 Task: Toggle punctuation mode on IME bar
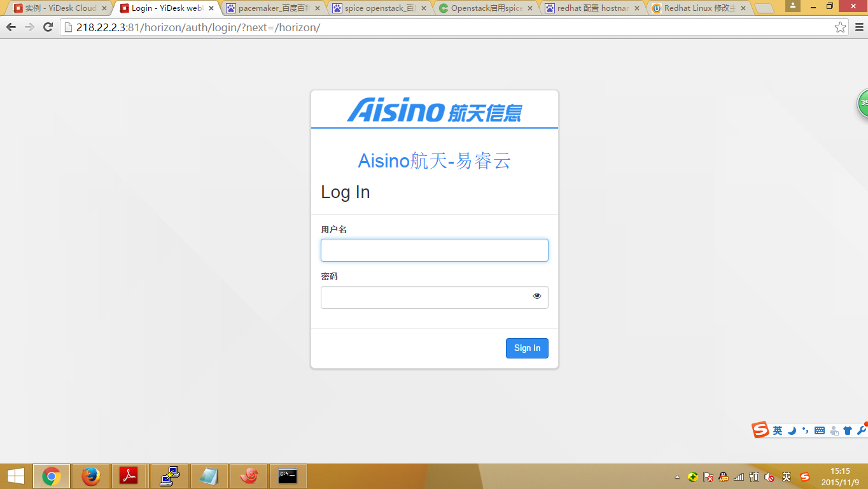(x=805, y=430)
